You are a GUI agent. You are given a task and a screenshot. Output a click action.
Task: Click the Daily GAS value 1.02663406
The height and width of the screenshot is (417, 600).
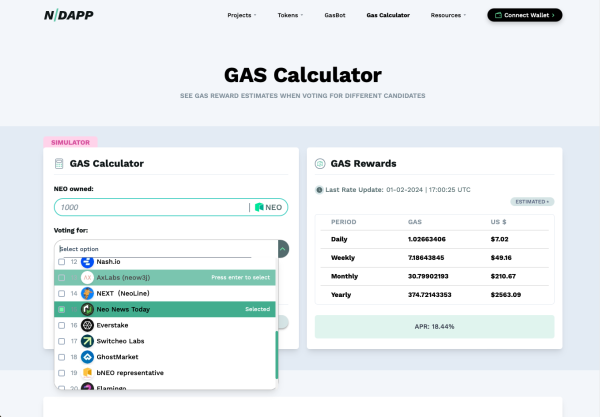[427, 239]
